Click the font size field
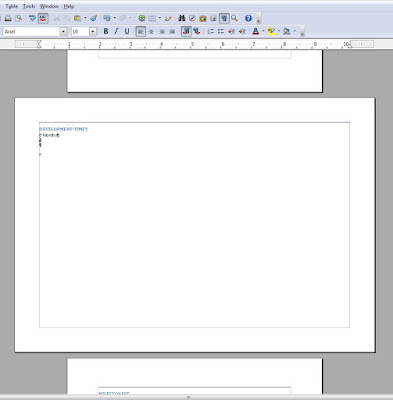Image resolution: width=393 pixels, height=400 pixels. 80,32
